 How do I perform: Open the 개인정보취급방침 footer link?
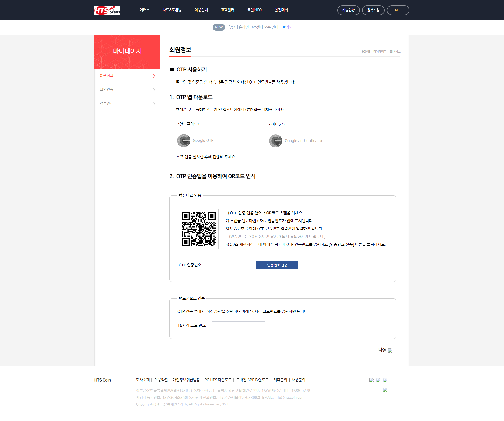[186, 380]
